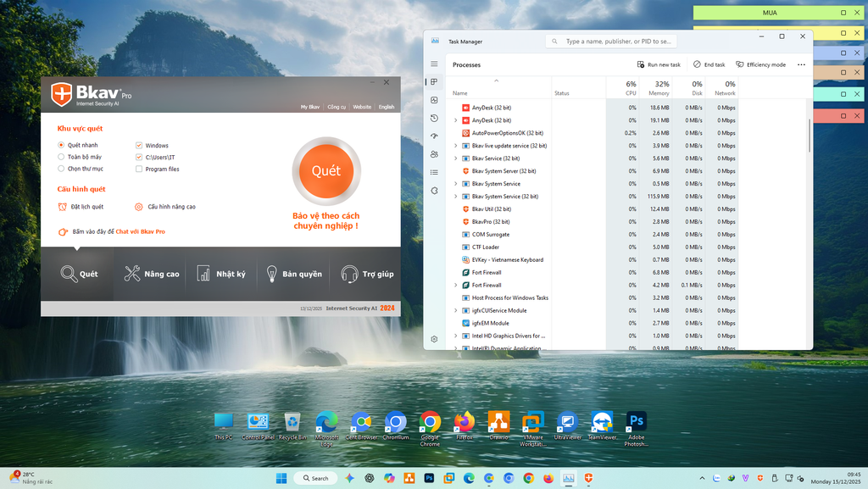Open Task Manager more options ellipsis
The width and height of the screenshot is (868, 489).
pos(801,64)
